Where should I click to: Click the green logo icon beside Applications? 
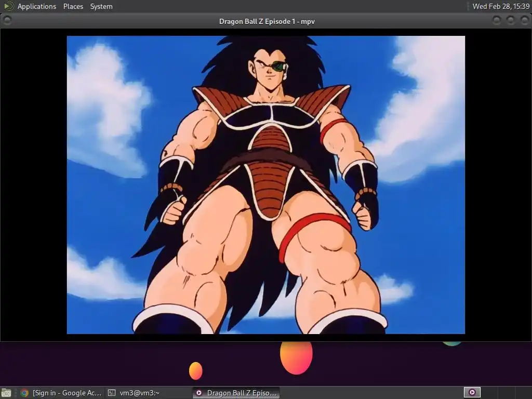pyautogui.click(x=8, y=6)
